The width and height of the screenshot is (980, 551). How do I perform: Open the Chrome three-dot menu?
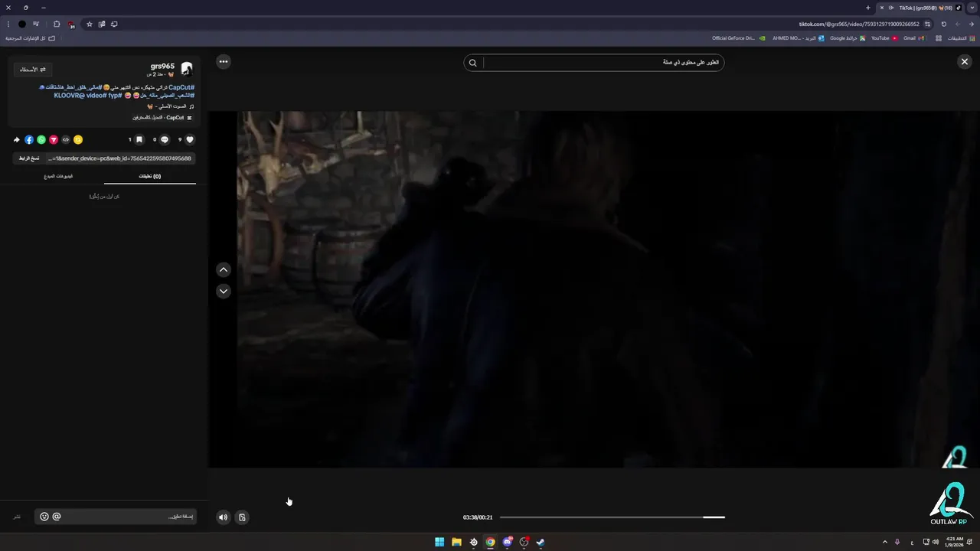tap(8, 24)
